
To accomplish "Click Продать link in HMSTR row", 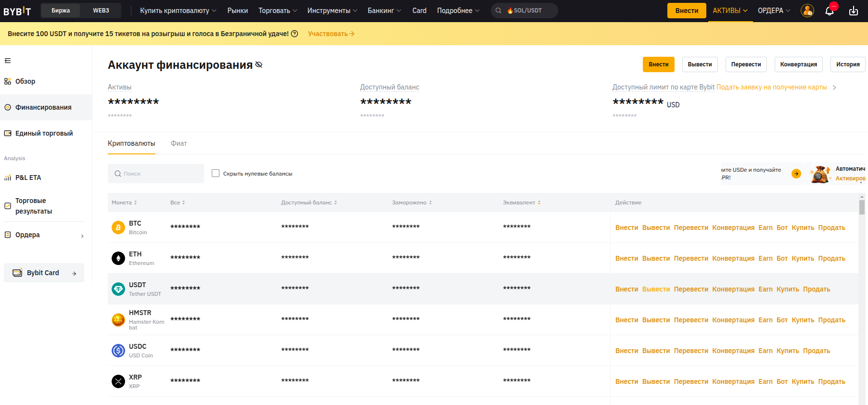I will [x=832, y=320].
